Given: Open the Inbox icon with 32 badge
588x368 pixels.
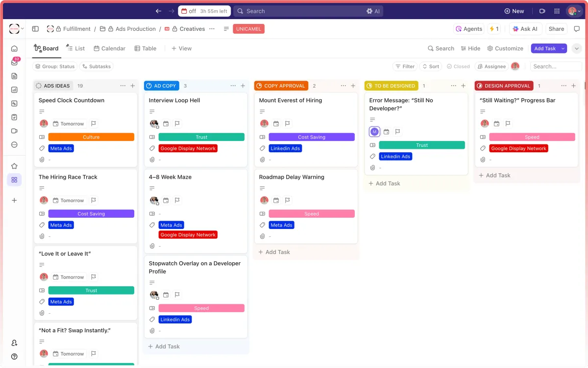Looking at the screenshot, I should 14,62.
